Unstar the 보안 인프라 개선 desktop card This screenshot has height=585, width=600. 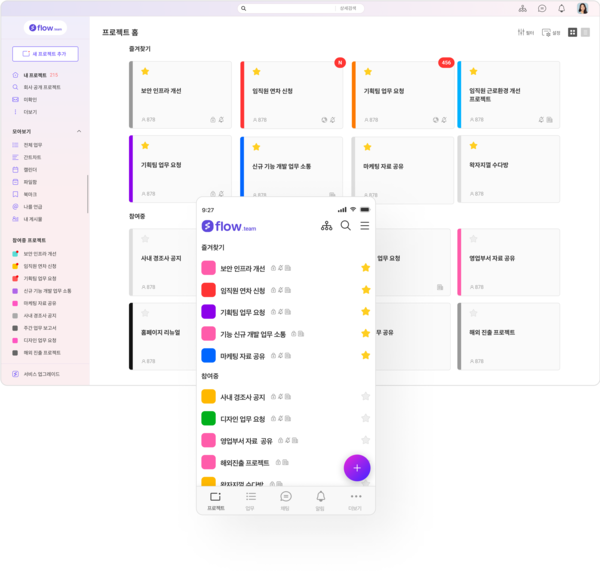click(x=145, y=72)
